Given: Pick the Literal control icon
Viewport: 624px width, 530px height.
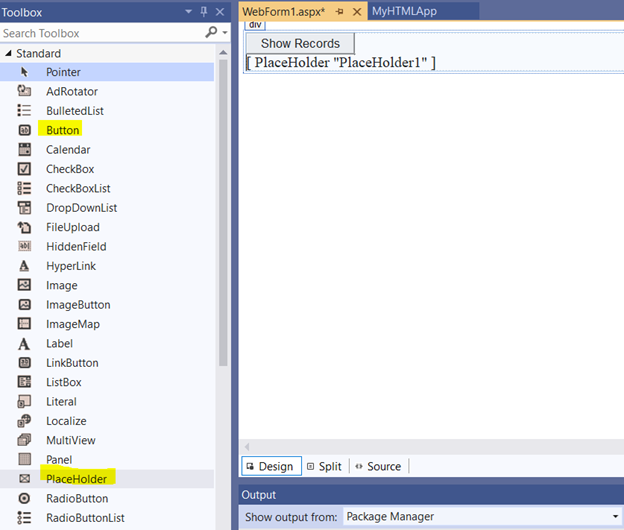Looking at the screenshot, I should (x=24, y=401).
